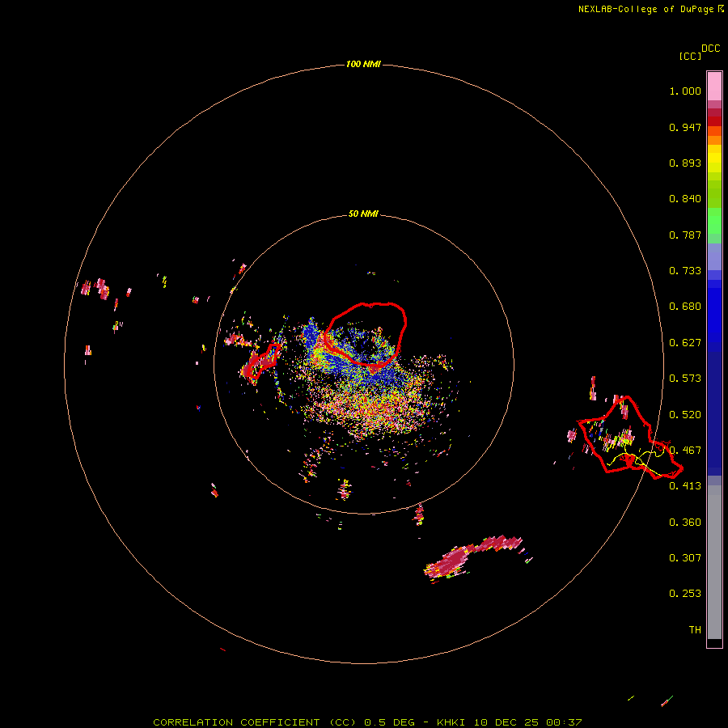
Task: Click the 0.573 scale value
Action: tap(685, 379)
